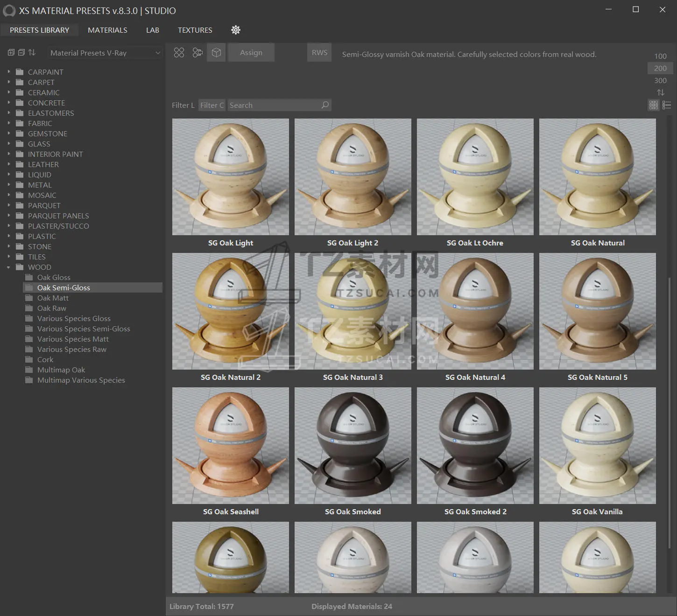Click sort order arrows below 300
The width and height of the screenshot is (677, 616).
660,92
